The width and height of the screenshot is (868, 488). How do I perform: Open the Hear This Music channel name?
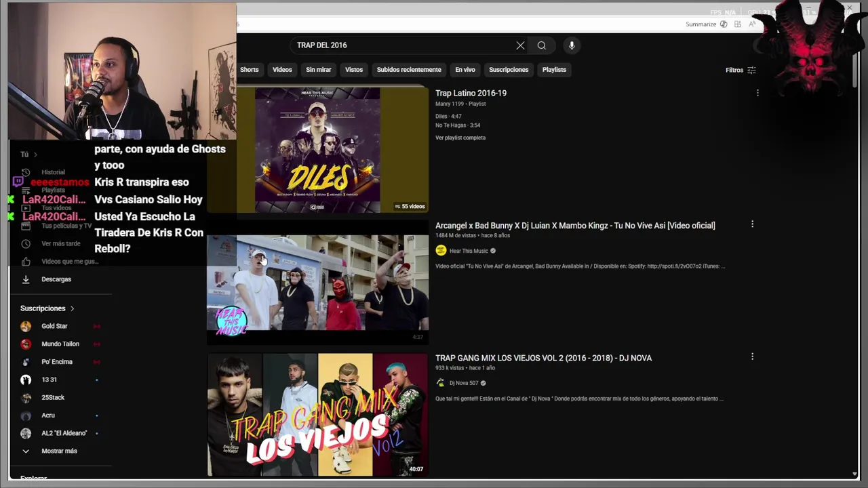[x=469, y=251]
